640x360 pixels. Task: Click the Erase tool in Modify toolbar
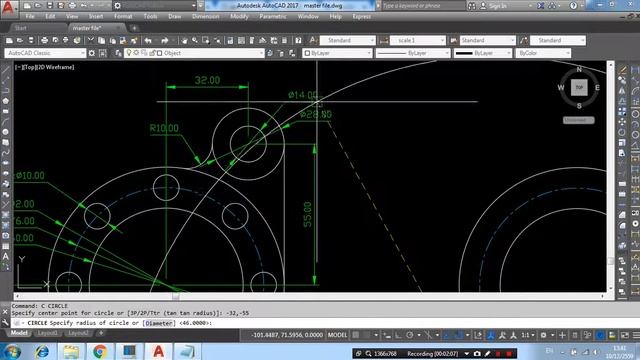coord(622,70)
